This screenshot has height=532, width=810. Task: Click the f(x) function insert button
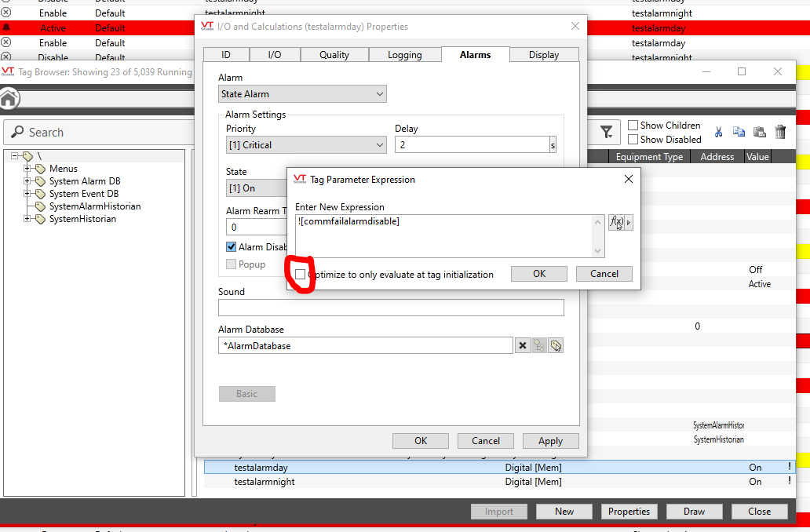pyautogui.click(x=617, y=222)
